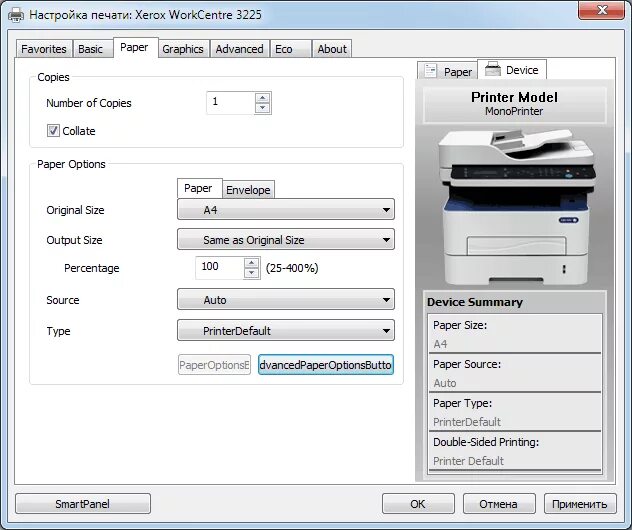
Task: Open the Original Size dropdown
Action: tap(286, 210)
